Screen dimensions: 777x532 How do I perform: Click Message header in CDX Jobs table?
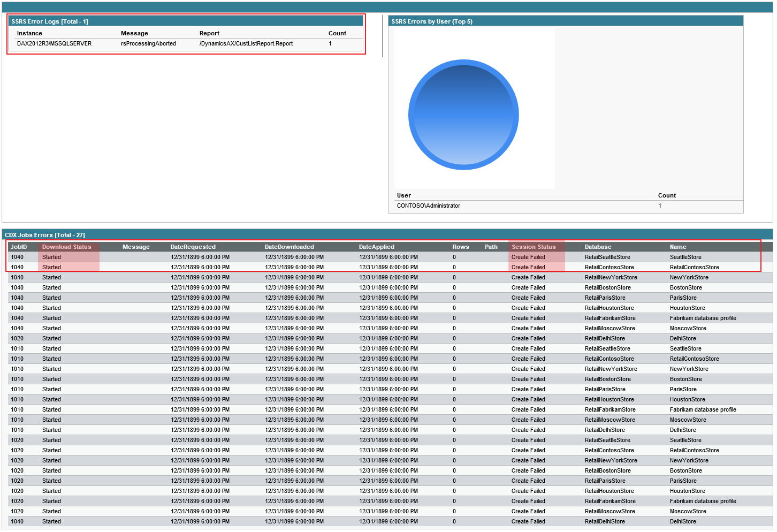click(x=136, y=247)
